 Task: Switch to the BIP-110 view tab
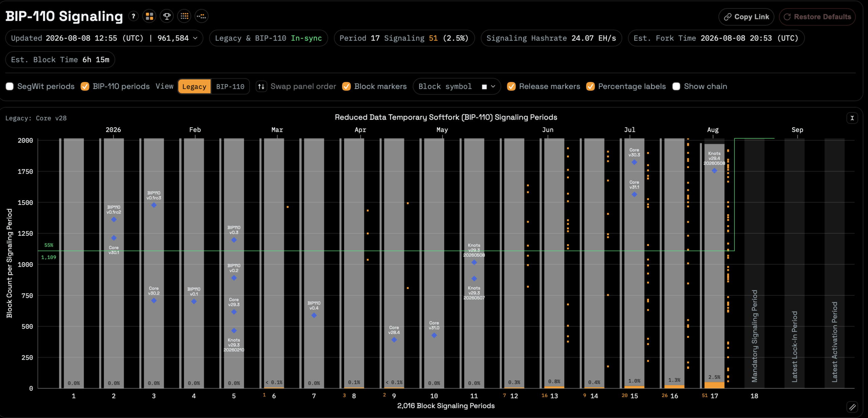point(230,87)
